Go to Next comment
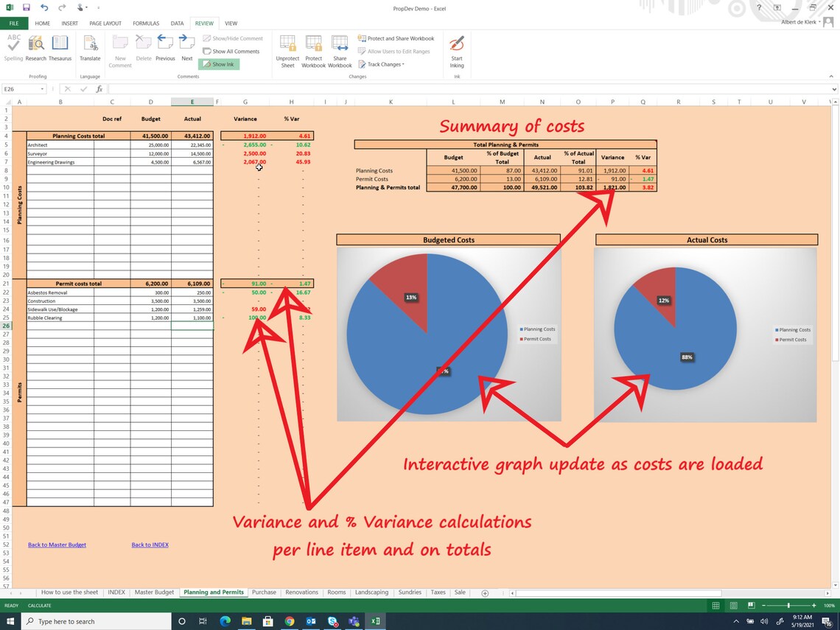Image resolution: width=840 pixels, height=630 pixels. 186,47
